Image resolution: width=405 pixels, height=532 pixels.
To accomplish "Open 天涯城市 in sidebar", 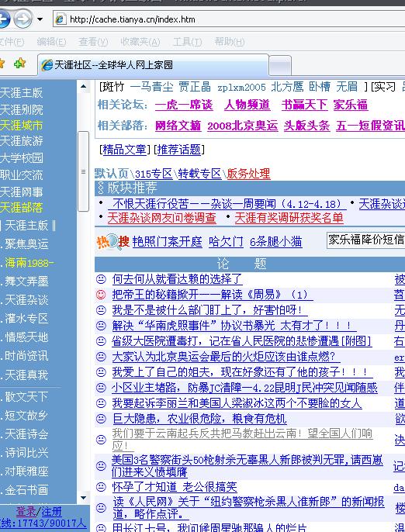I will pyautogui.click(x=22, y=125).
